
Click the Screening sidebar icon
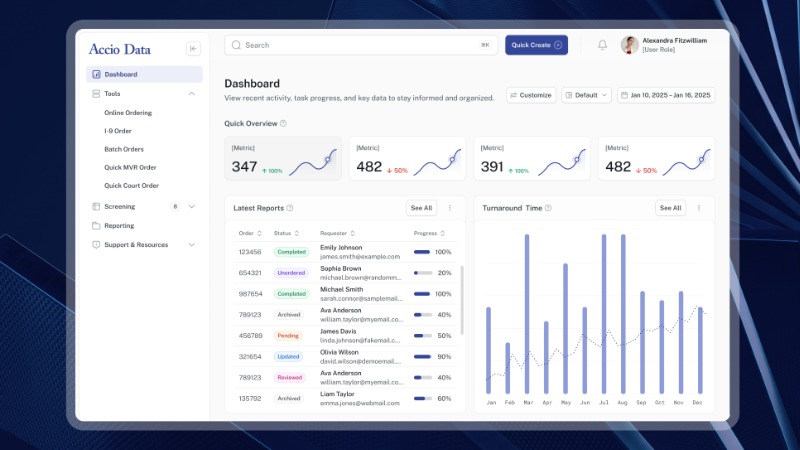point(96,207)
